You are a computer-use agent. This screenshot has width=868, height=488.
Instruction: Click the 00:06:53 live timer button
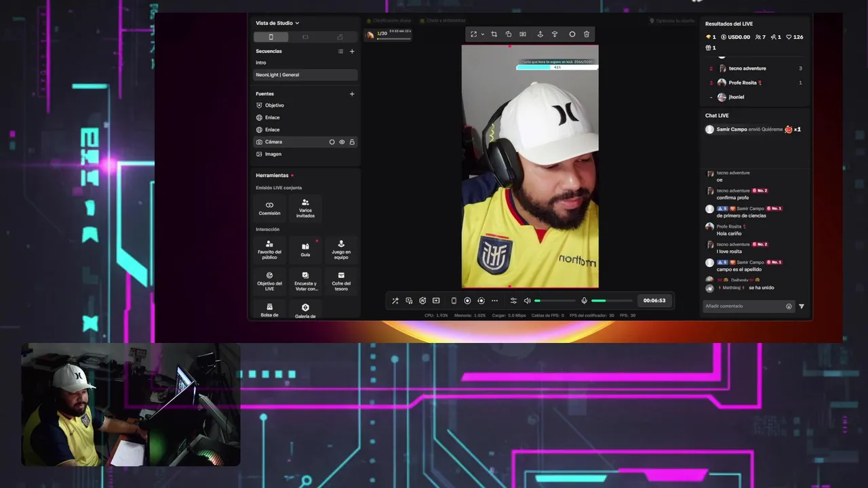coord(654,301)
